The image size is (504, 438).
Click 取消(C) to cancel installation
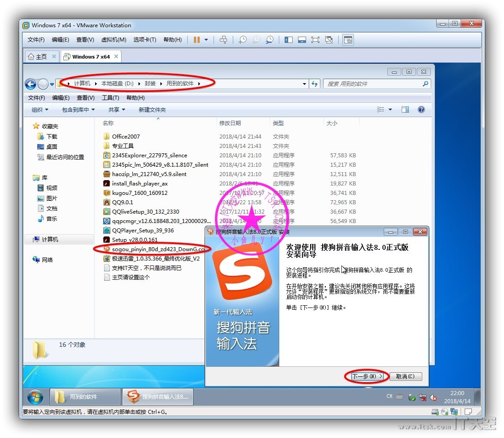[405, 376]
